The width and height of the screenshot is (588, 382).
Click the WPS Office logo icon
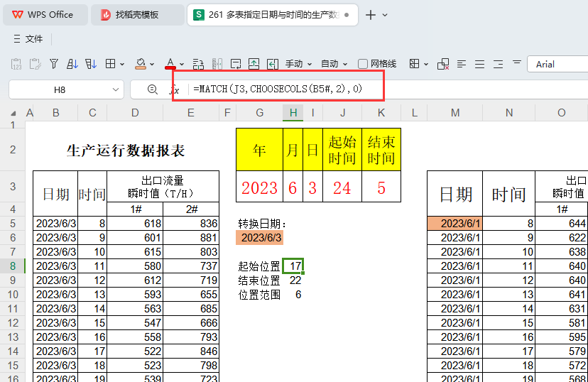point(17,15)
